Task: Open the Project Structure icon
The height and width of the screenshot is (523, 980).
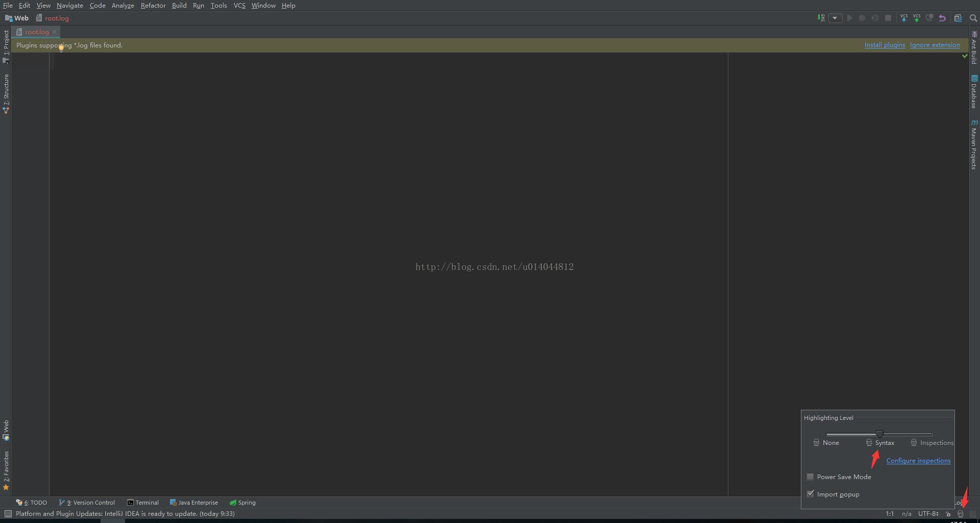Action: pyautogui.click(x=958, y=18)
